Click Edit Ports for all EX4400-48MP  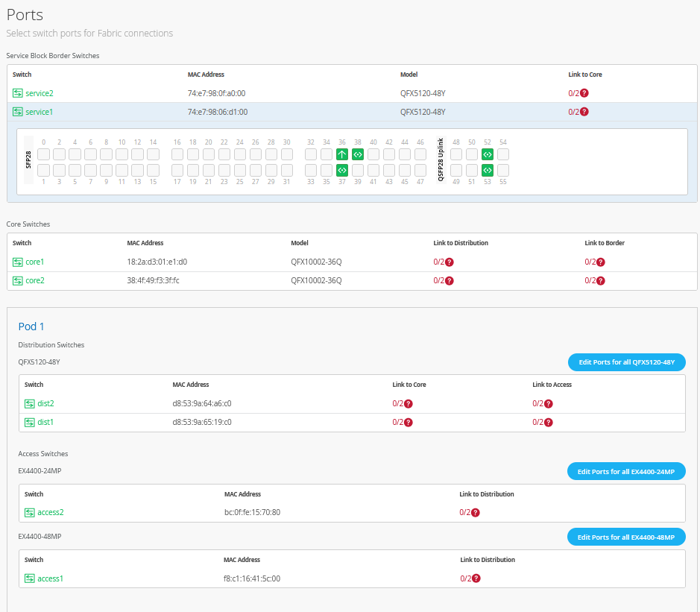click(626, 537)
